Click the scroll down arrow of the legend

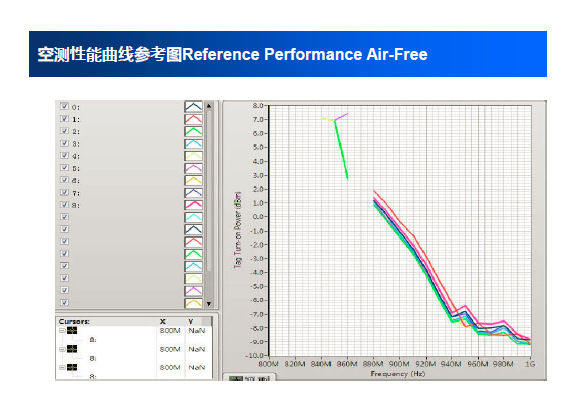tap(209, 304)
